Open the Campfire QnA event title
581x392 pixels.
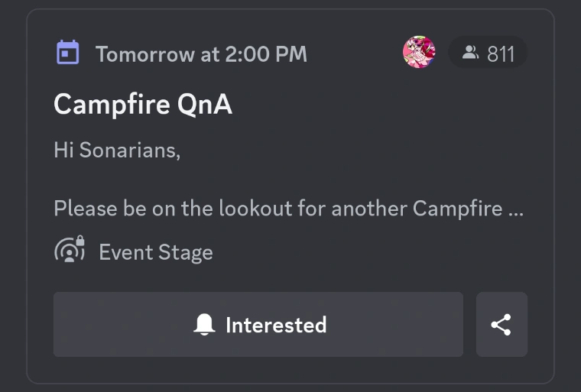pos(142,104)
